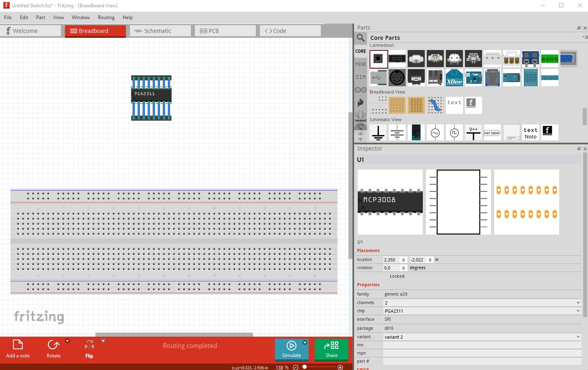
Task: Select the MINE parts bin tab
Action: (x=361, y=64)
